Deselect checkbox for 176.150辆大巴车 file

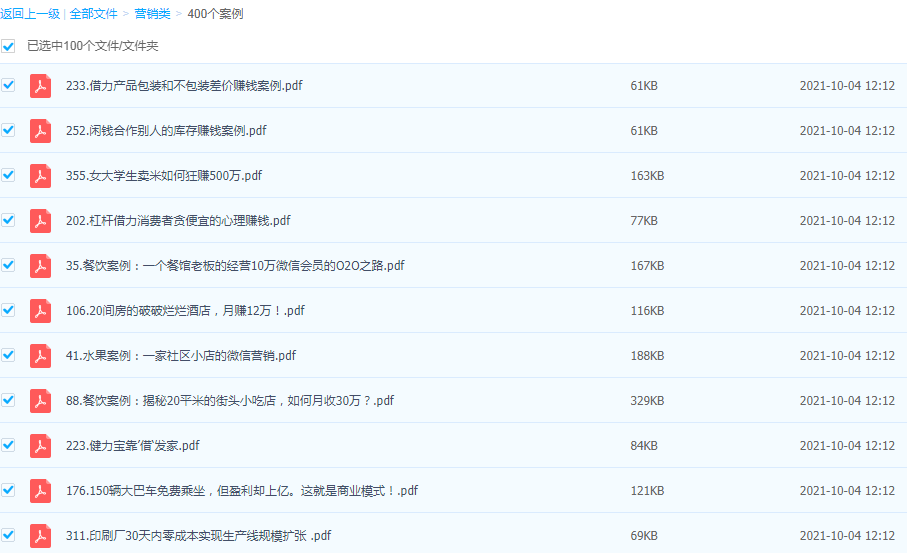9,490
